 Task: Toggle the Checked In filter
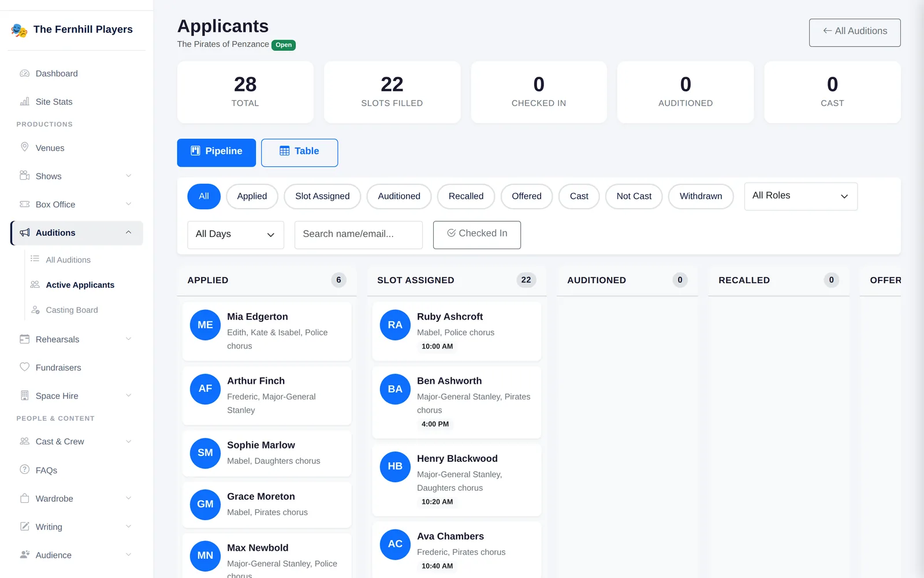coord(477,235)
